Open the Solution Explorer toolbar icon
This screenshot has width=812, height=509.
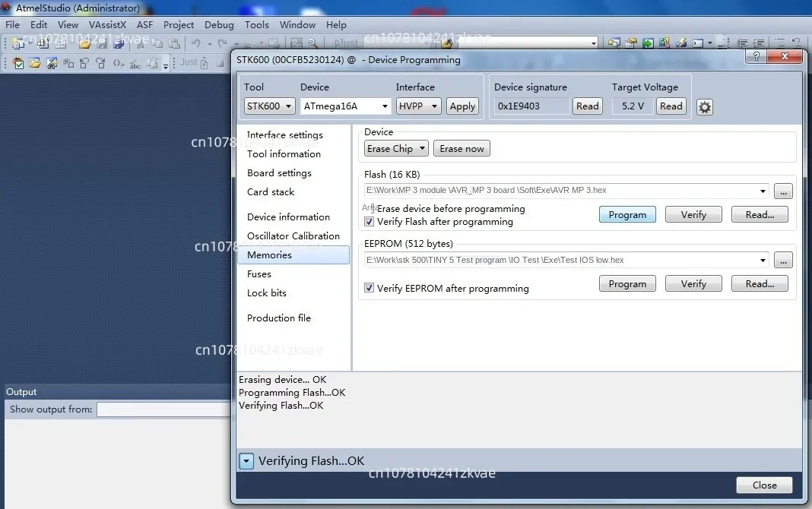[614, 43]
